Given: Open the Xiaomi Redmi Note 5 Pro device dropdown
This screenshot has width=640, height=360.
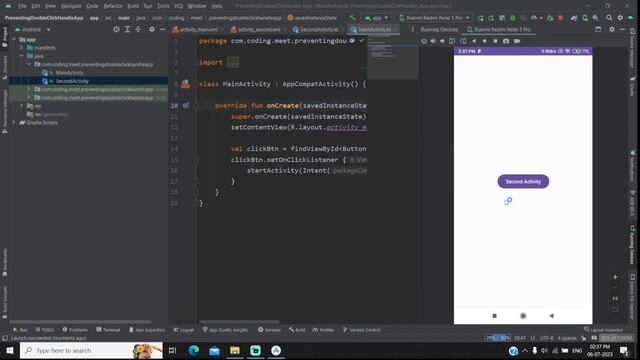Looking at the screenshot, I should point(435,18).
